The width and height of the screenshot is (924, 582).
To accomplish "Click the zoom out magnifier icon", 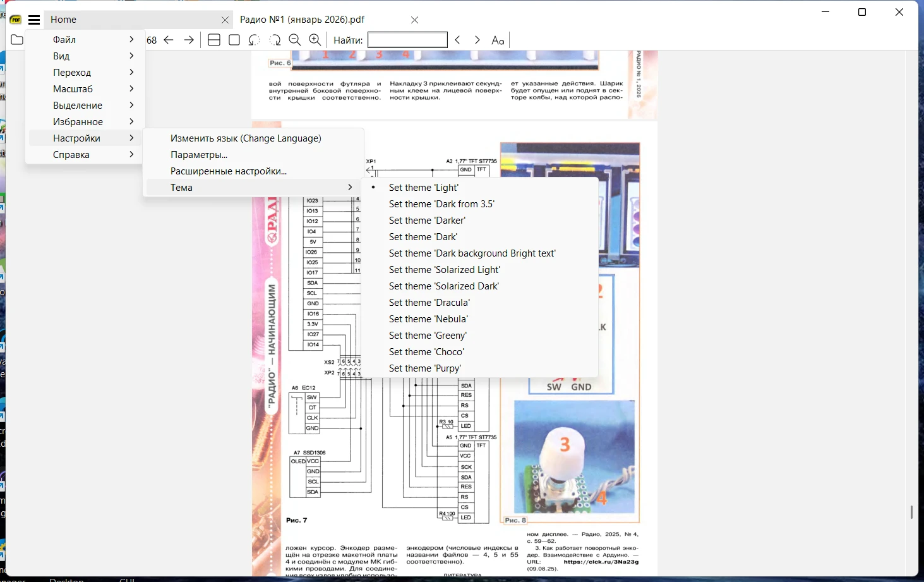I will 294,40.
